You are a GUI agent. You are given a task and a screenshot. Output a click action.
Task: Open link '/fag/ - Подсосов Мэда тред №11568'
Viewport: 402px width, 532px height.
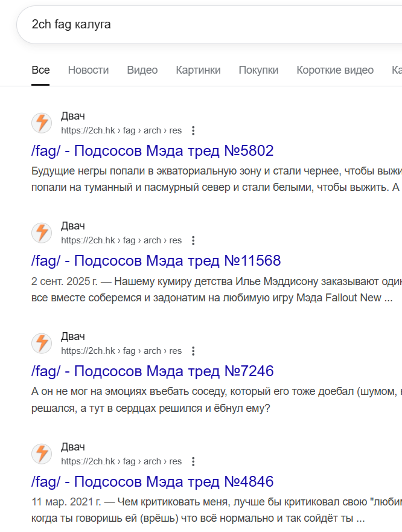coord(156,261)
